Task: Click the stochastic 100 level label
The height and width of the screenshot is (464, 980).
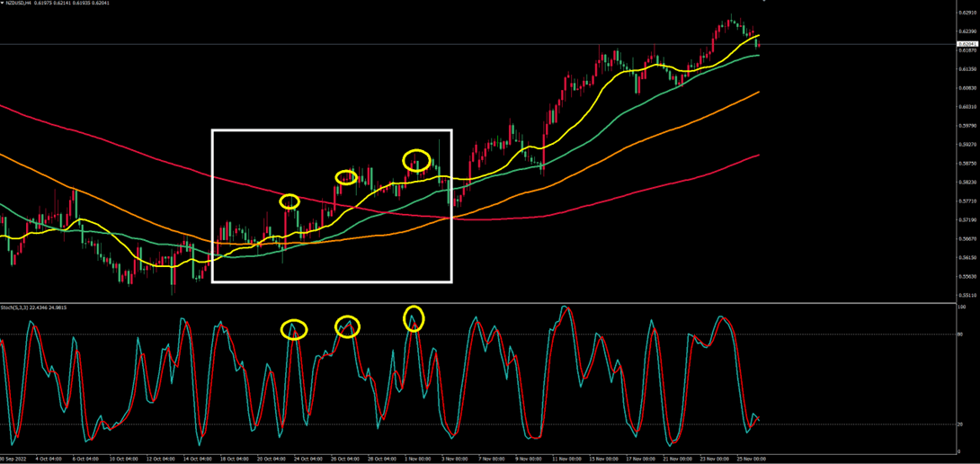Action: pos(962,307)
